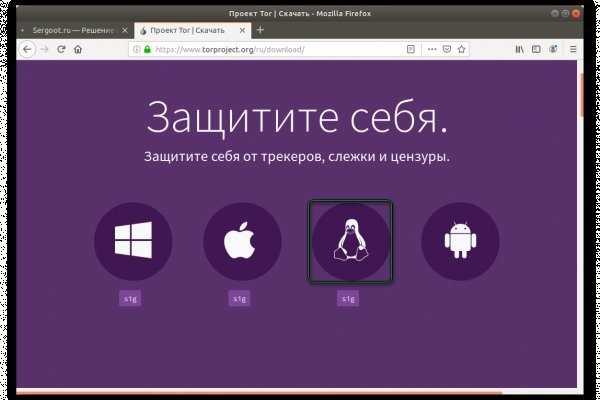Click the Apple macOS download icon

[x=241, y=241]
